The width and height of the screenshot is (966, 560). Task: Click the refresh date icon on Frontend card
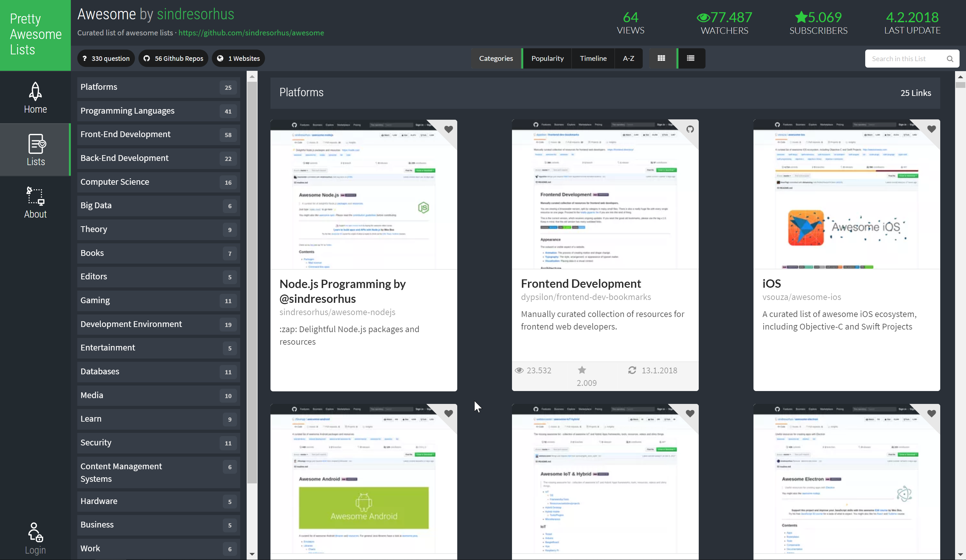tap(632, 370)
